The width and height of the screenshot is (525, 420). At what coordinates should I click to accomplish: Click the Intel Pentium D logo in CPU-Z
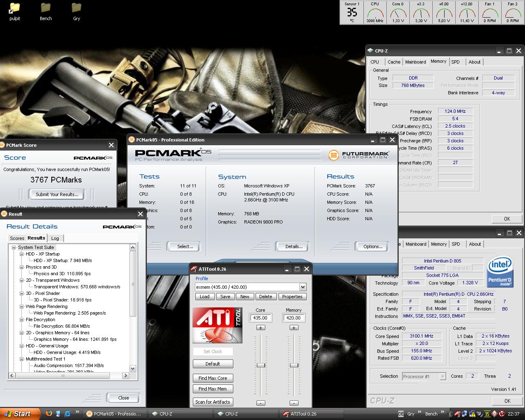coord(500,271)
